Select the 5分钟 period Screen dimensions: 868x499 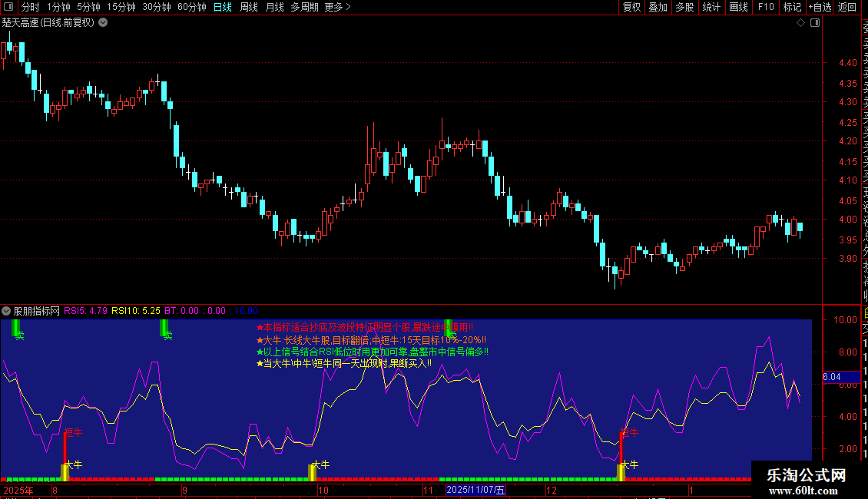pos(88,7)
